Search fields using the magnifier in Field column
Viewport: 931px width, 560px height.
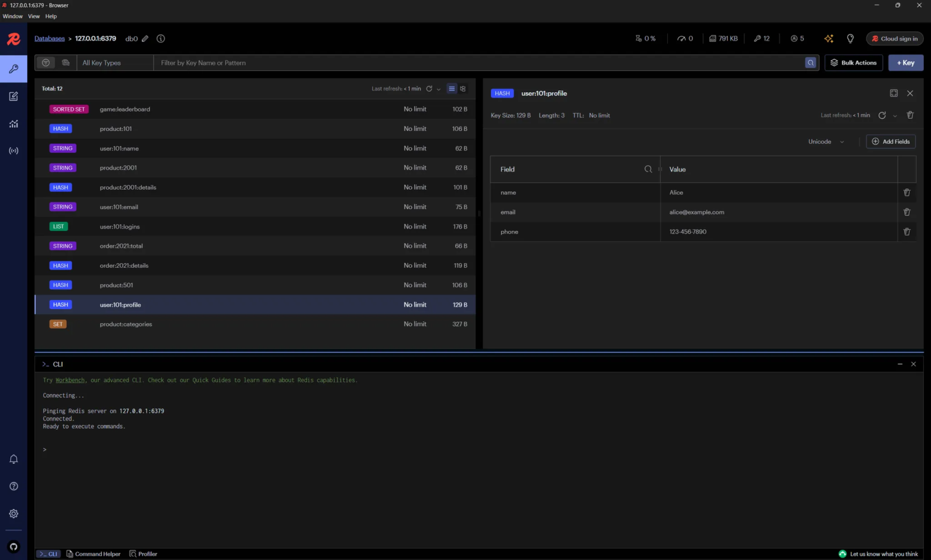[x=648, y=169]
